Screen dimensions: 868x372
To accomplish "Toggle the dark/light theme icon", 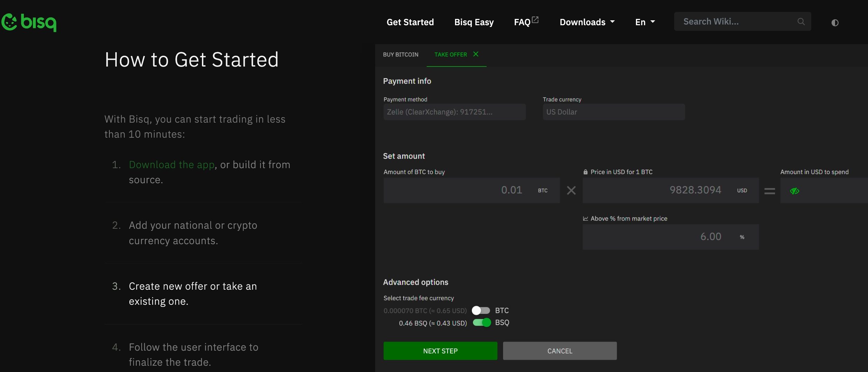I will point(835,23).
